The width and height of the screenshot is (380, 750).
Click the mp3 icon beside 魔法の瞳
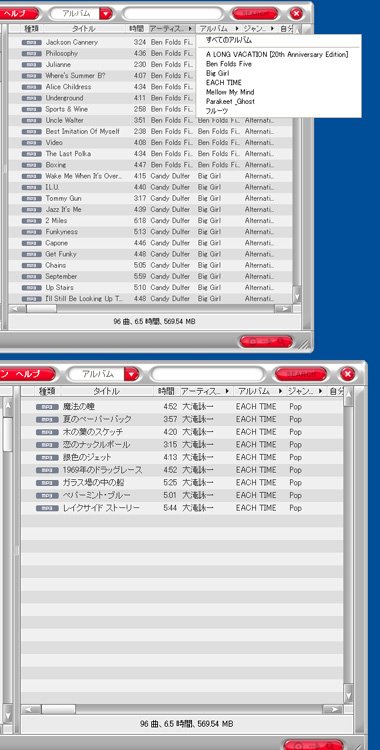47,407
